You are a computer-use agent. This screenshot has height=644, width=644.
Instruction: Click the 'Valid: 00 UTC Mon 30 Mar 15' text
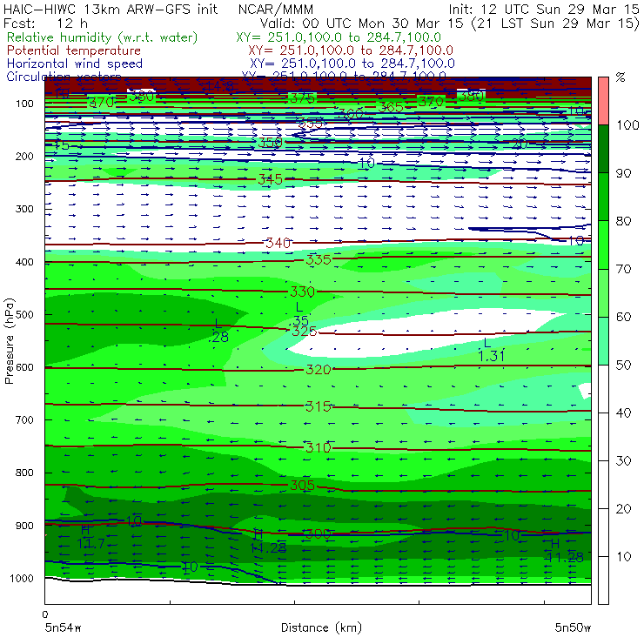point(364,23)
